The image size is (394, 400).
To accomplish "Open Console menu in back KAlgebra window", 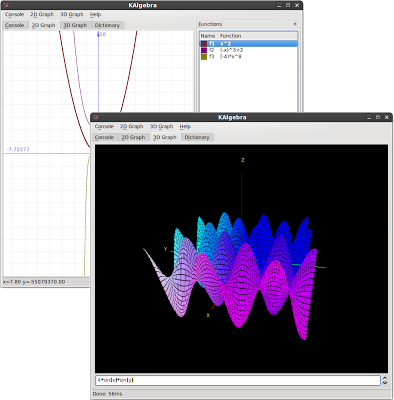I will pos(14,14).
